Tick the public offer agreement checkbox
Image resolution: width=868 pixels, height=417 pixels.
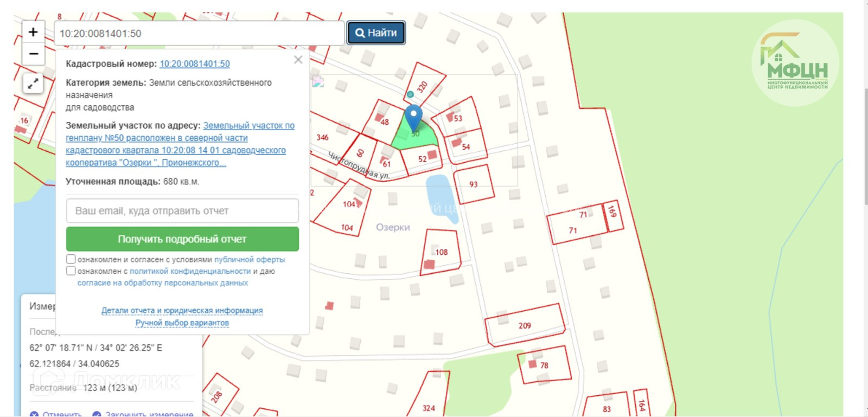click(x=71, y=259)
